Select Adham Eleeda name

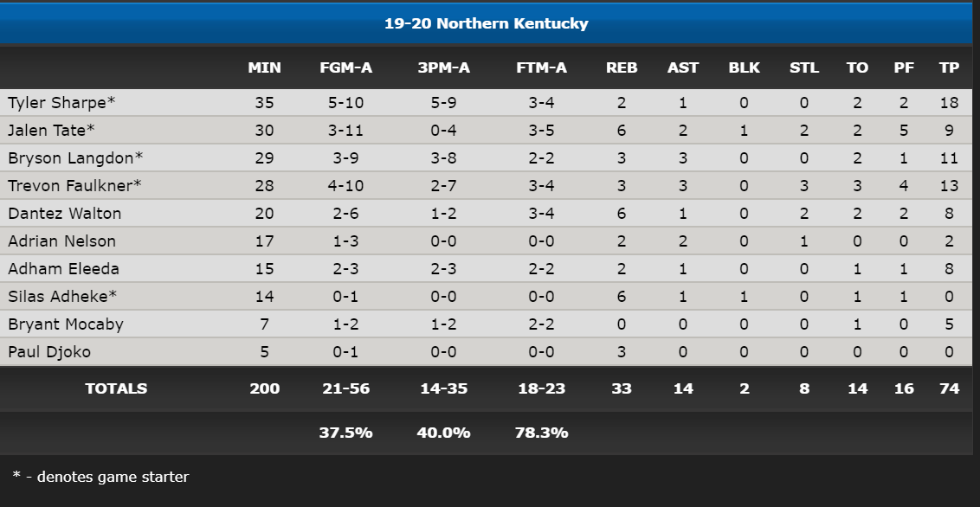click(x=63, y=268)
